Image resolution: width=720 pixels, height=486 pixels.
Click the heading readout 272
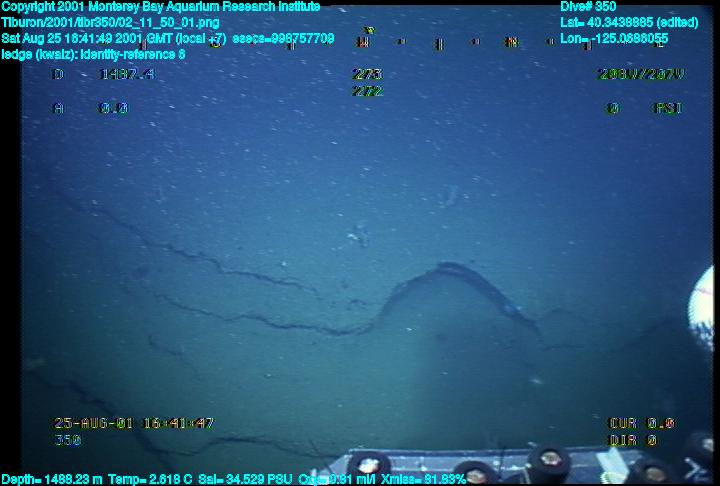coord(367,91)
